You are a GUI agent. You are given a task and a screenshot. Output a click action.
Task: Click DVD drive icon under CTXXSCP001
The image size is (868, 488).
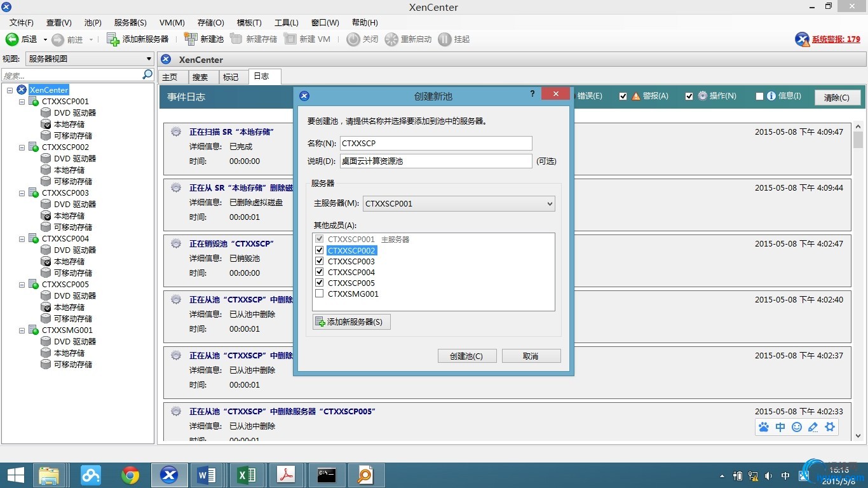pos(46,113)
